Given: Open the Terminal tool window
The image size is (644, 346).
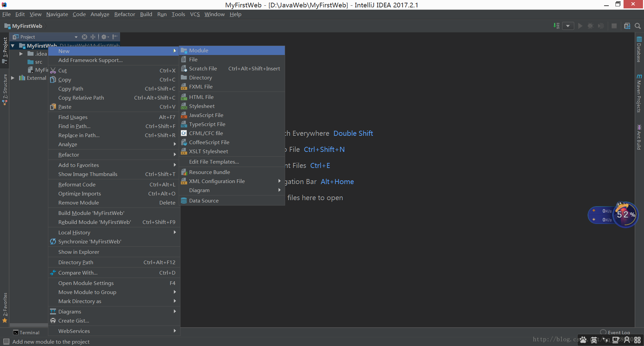Looking at the screenshot, I should click(x=26, y=333).
